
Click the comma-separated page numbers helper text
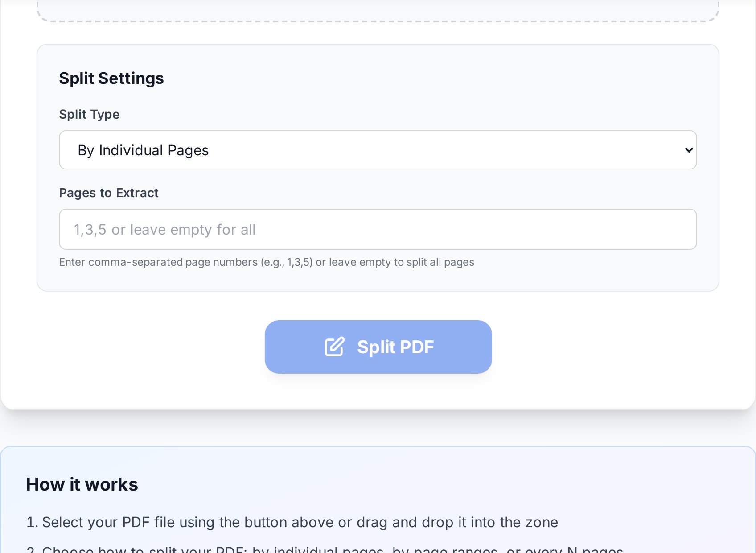pyautogui.click(x=267, y=262)
